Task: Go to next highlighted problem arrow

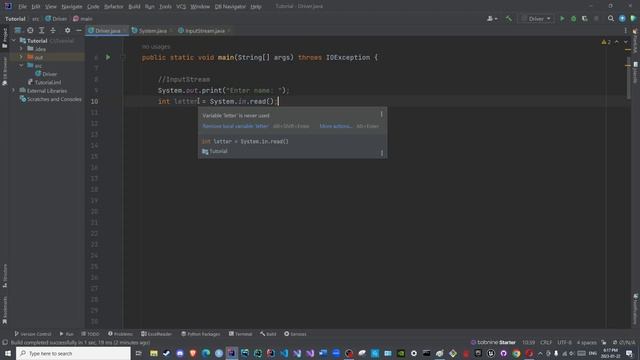Action: [x=625, y=42]
